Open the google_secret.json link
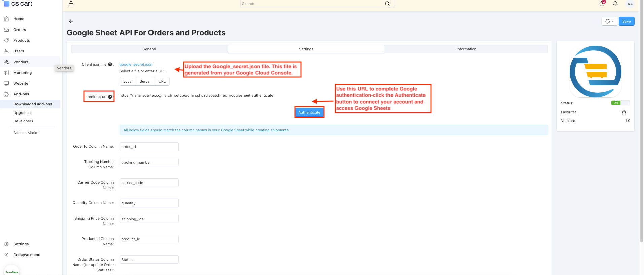This screenshot has width=644, height=275. click(136, 64)
